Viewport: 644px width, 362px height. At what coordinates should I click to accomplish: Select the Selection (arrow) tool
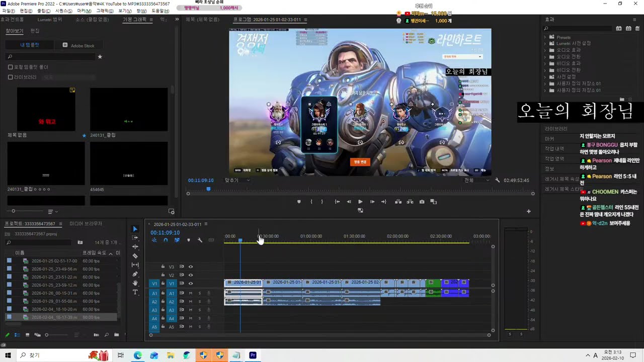click(x=135, y=229)
